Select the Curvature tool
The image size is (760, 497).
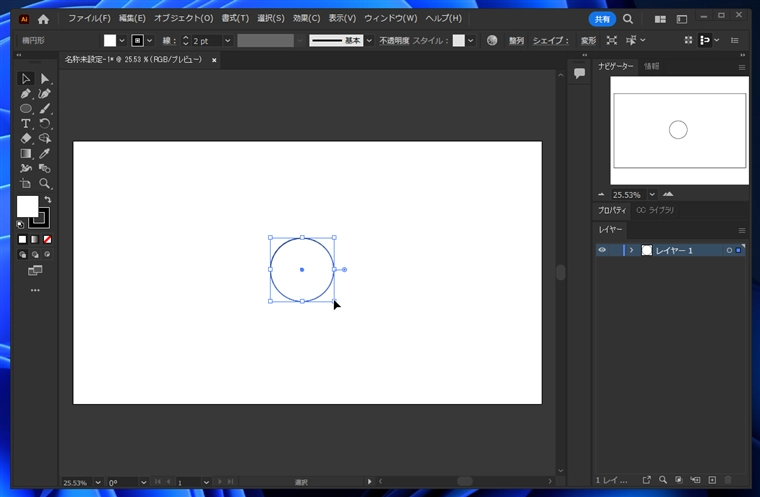coord(45,94)
